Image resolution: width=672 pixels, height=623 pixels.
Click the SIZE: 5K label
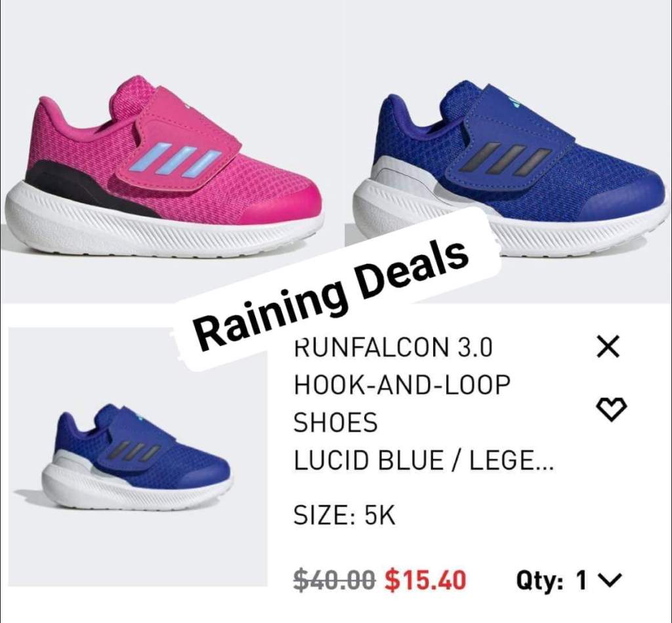tap(344, 515)
